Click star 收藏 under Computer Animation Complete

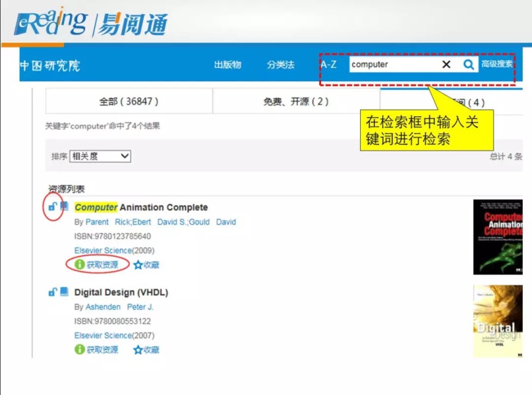[146, 265]
